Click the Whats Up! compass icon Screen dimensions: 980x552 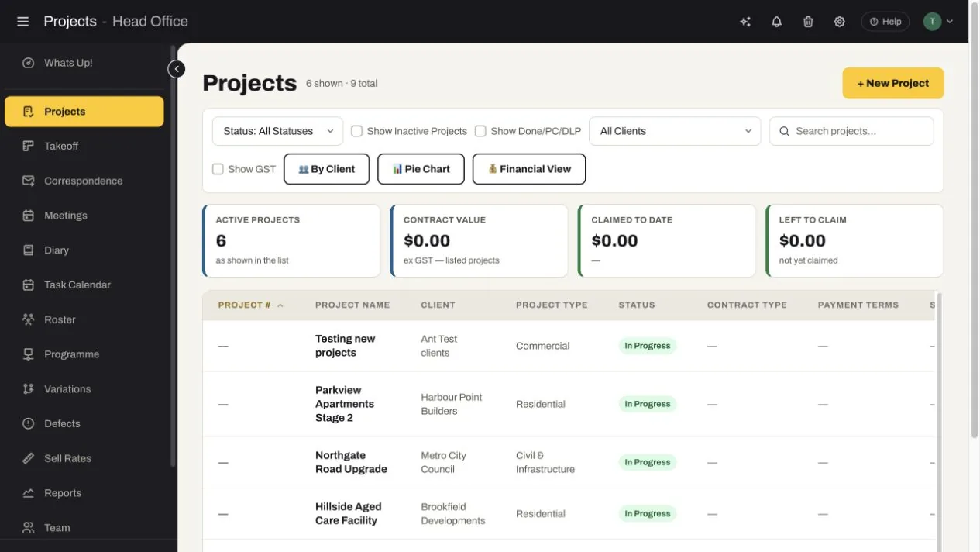tap(29, 63)
